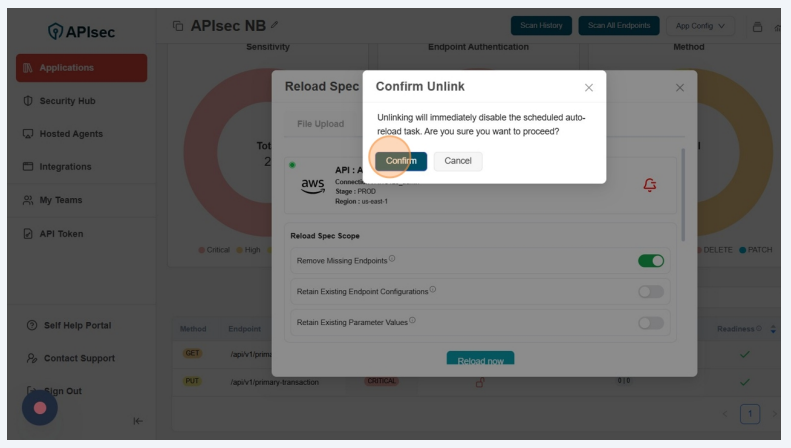
Task: Click the info icon beside Remove Missing Endpoints
Action: [392, 259]
